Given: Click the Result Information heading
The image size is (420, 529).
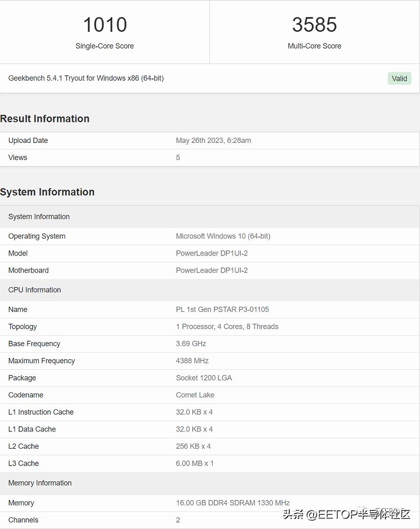Looking at the screenshot, I should [x=45, y=119].
